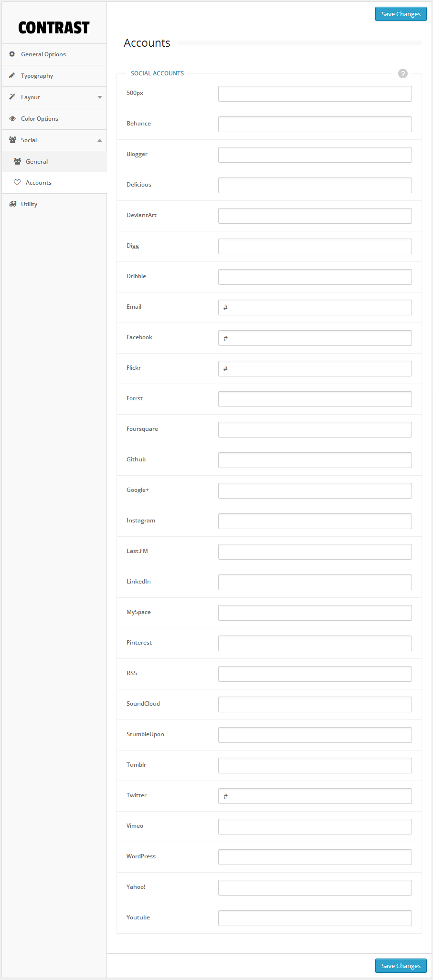Open the help question mark icon
This screenshot has width=433, height=980.
coord(403,73)
